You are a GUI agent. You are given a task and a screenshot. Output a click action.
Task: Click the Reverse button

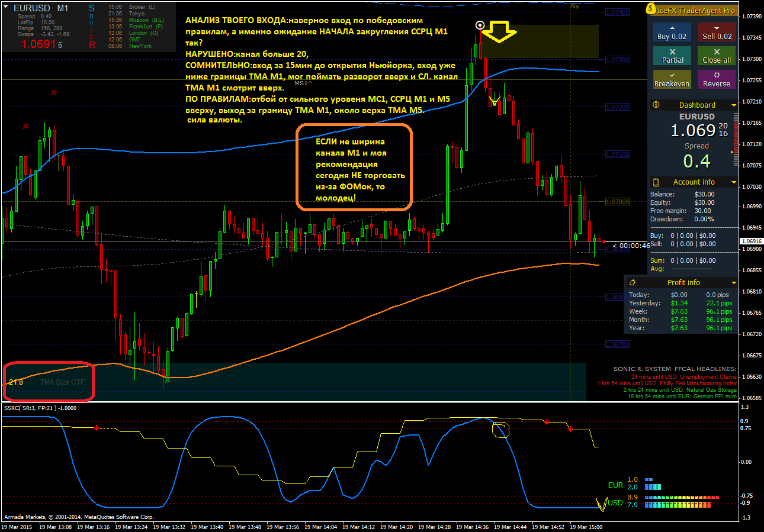(x=717, y=79)
